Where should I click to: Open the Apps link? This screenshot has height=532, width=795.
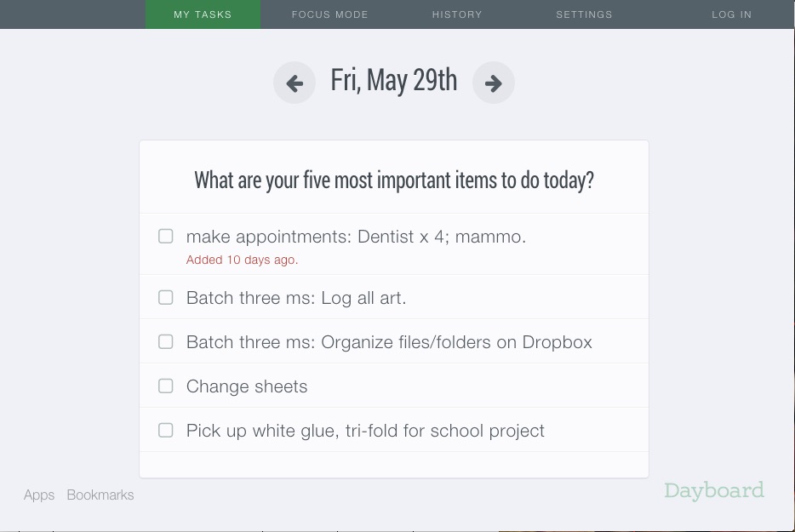click(39, 495)
